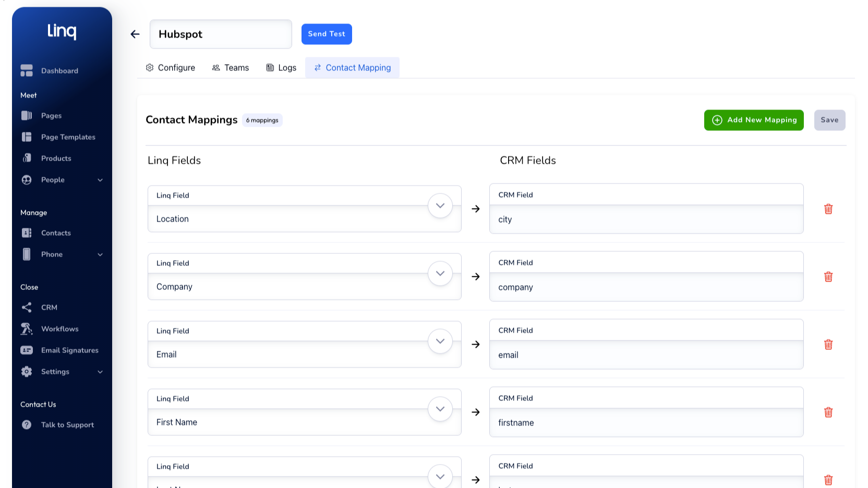Image resolution: width=868 pixels, height=488 pixels.
Task: Delete the Company mapping row
Action: tap(828, 277)
